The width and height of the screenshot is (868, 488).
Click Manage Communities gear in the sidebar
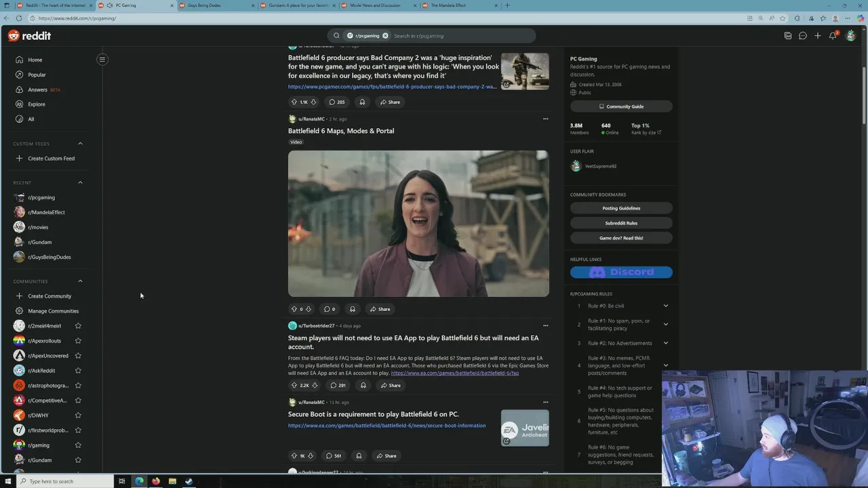point(19,311)
